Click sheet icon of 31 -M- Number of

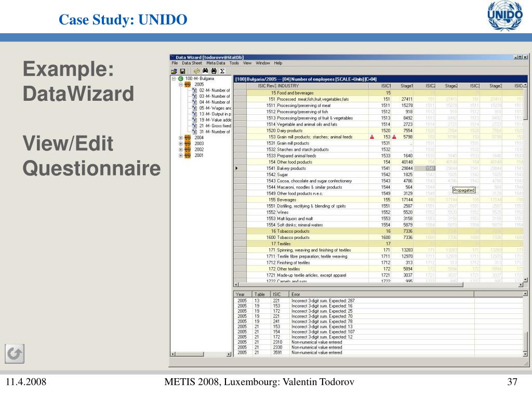[194, 131]
